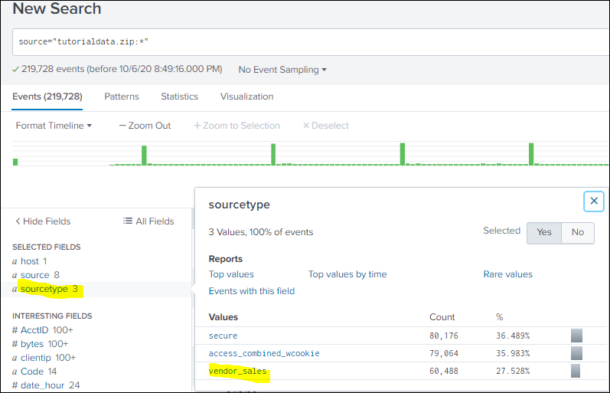Click the 80,176 count cell

point(443,336)
